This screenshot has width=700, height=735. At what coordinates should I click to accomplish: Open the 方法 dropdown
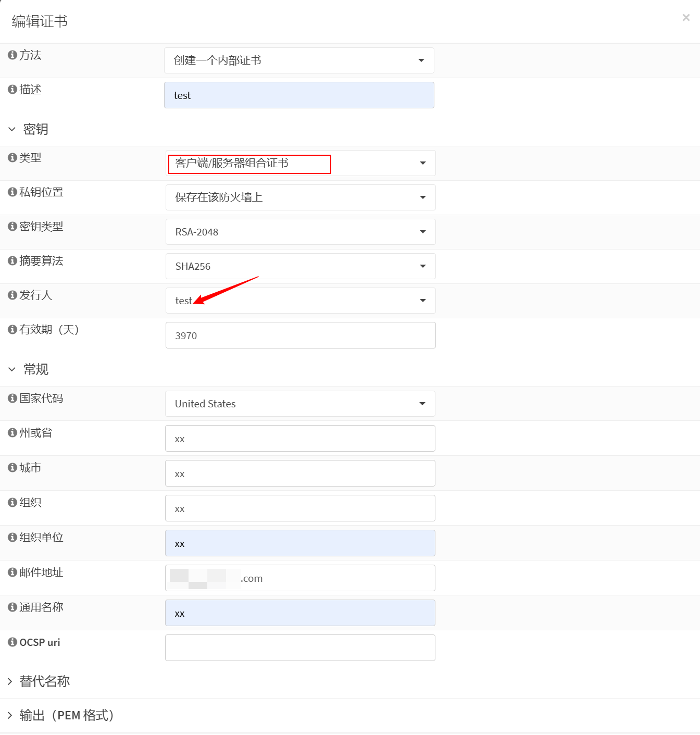click(299, 60)
